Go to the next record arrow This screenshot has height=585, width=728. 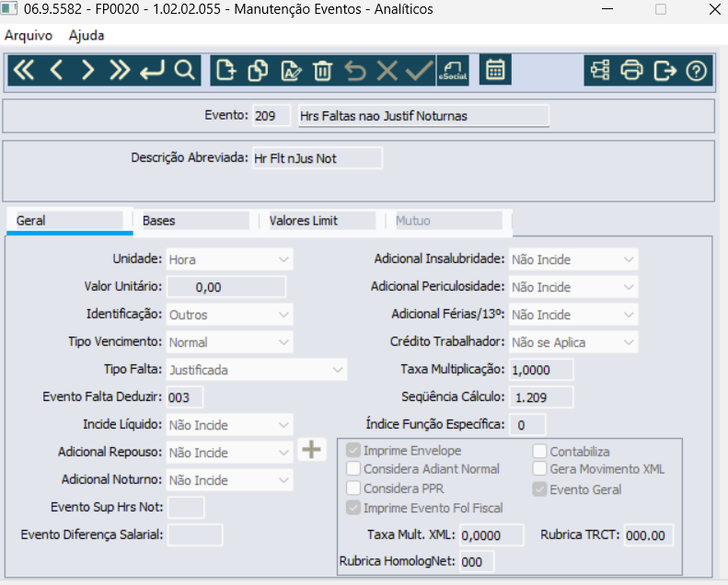tap(87, 71)
